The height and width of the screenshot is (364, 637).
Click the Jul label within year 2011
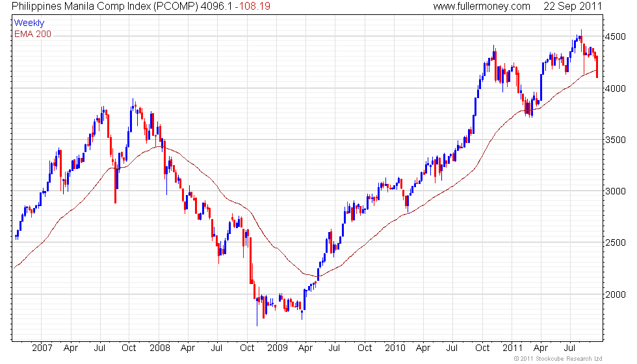pos(569,348)
